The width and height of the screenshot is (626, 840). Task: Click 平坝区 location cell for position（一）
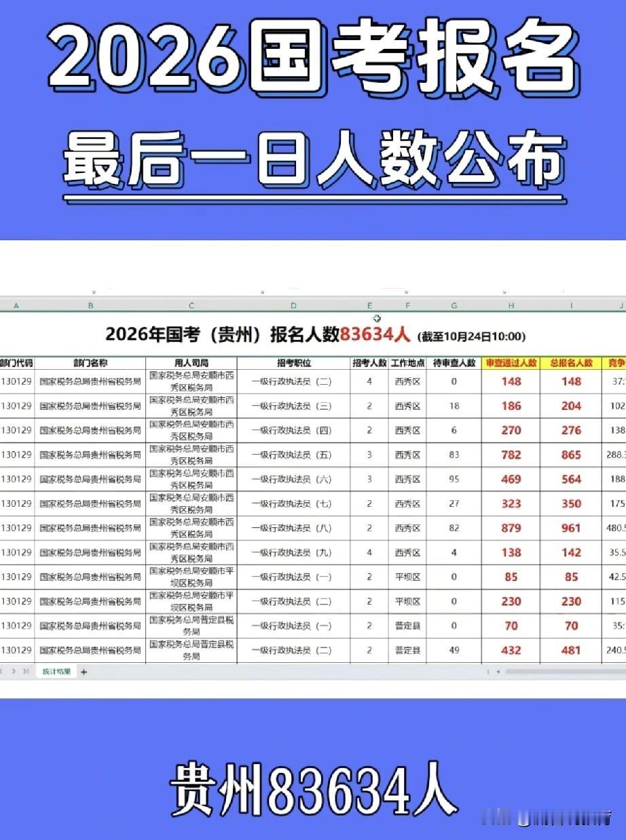click(x=407, y=577)
